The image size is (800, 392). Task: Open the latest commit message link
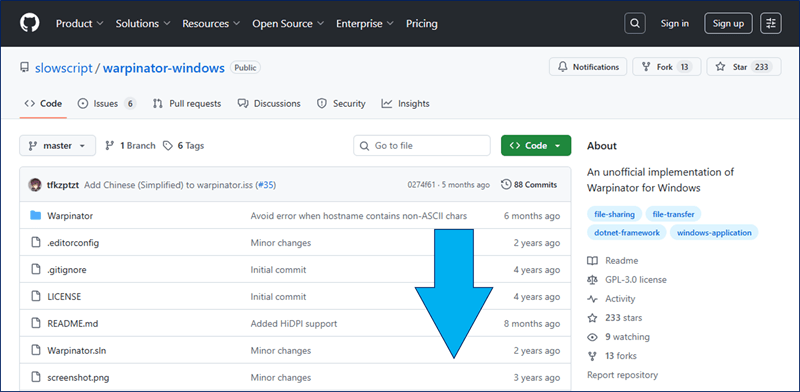[x=169, y=185]
